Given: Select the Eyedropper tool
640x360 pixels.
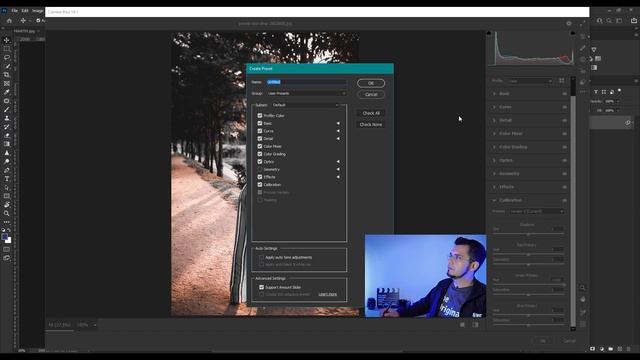Looking at the screenshot, I should pos(7,92).
